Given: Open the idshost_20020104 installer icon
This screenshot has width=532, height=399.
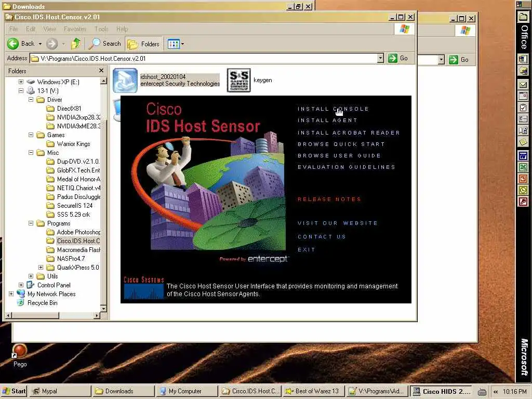Looking at the screenshot, I should click(x=125, y=81).
